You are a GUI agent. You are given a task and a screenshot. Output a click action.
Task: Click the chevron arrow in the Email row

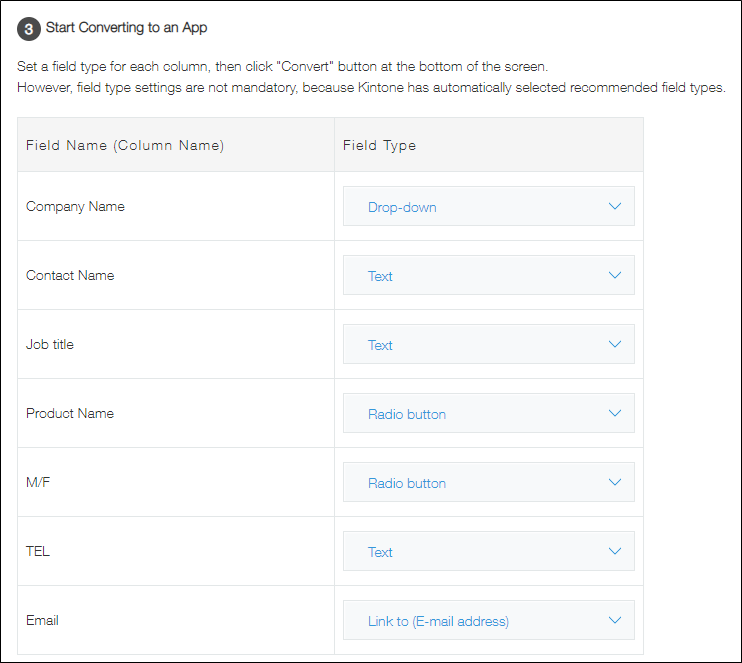point(615,621)
